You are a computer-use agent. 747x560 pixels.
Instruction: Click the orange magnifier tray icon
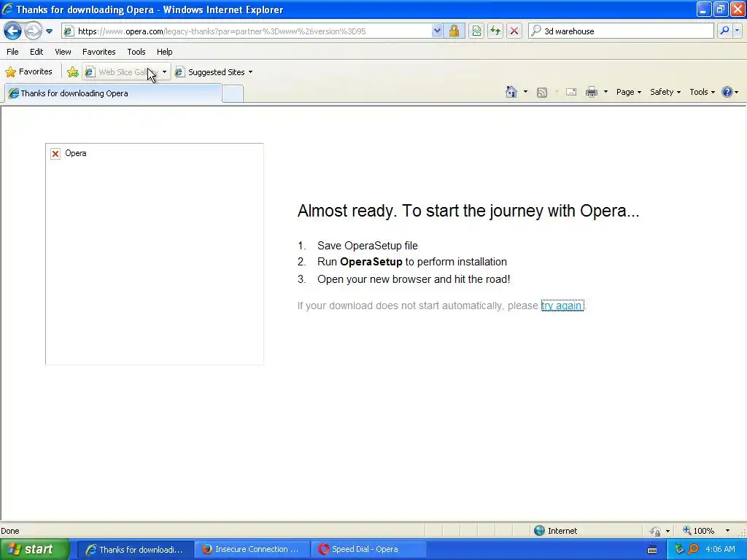click(693, 550)
